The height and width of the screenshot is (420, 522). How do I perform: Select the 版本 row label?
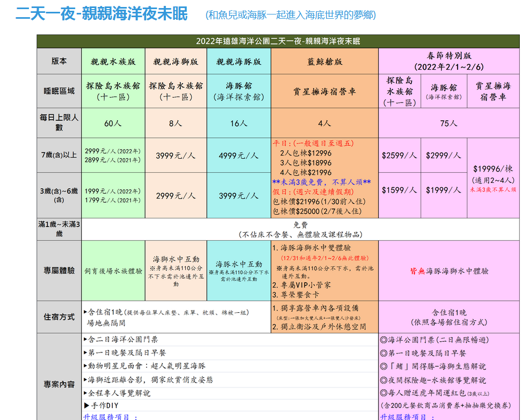coord(59,61)
